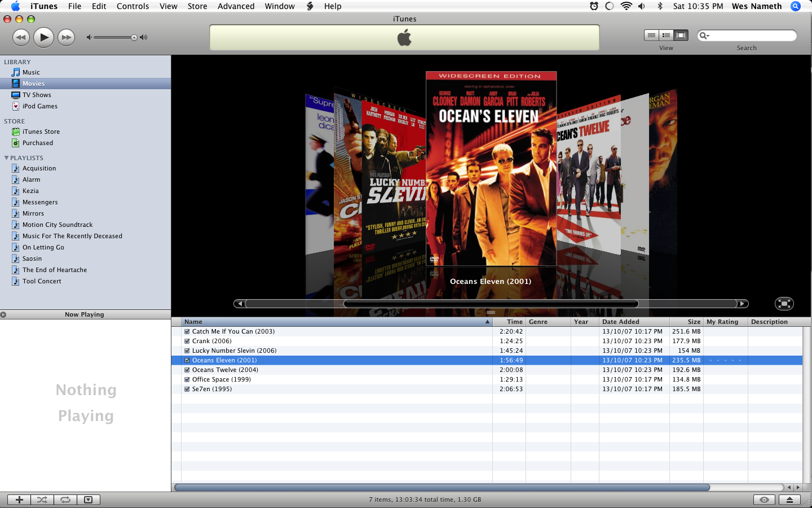Open the Advanced menu
This screenshot has width=812, height=508.
236,6
